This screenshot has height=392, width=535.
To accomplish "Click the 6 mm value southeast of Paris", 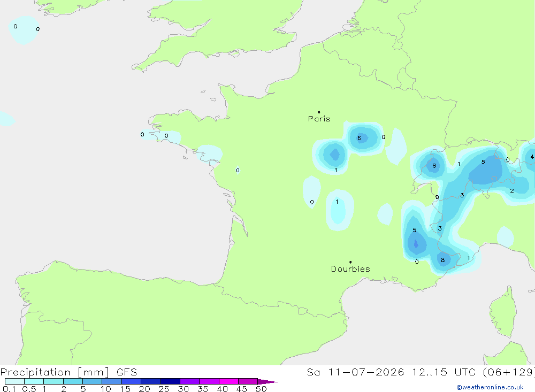I will (359, 138).
